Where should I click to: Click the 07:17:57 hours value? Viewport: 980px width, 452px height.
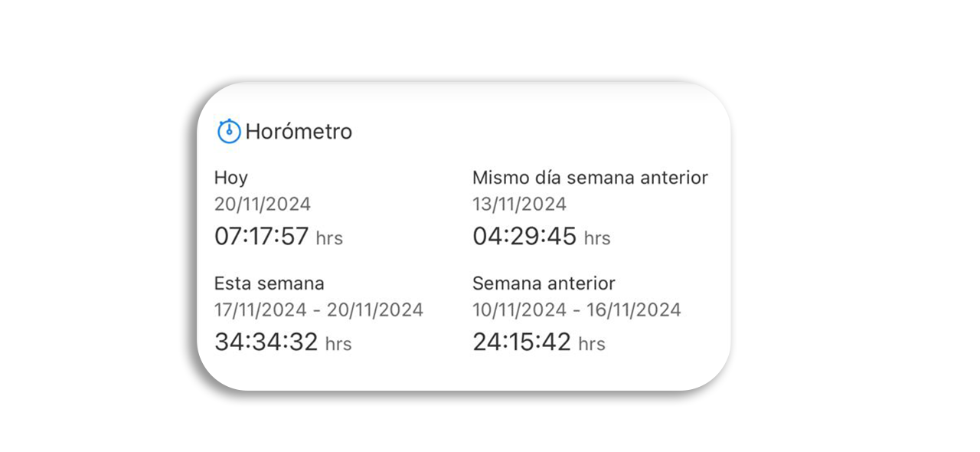click(262, 236)
